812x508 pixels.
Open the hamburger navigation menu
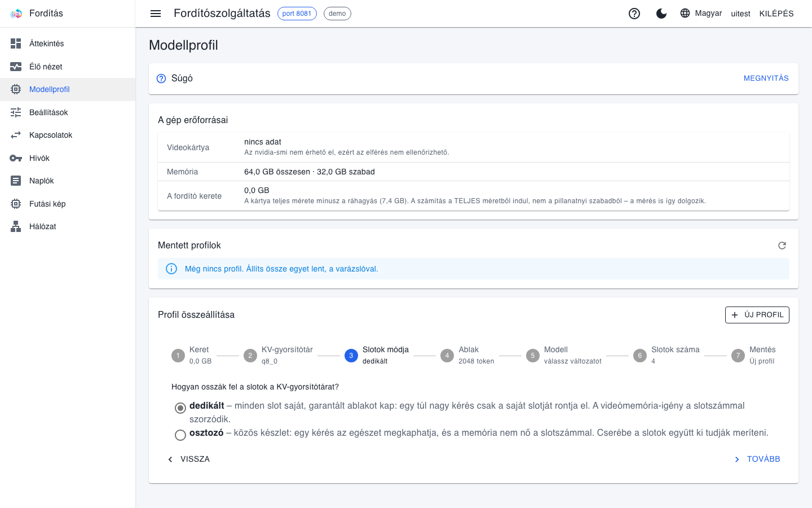coord(156,14)
